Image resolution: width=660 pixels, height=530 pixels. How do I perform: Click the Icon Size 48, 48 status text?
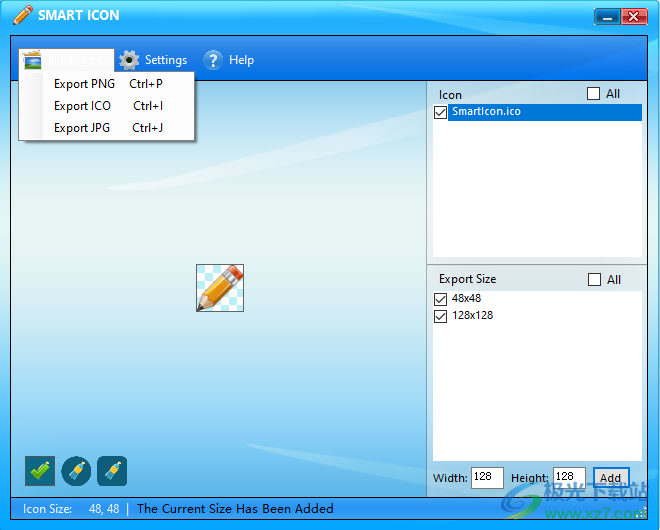pos(71,509)
